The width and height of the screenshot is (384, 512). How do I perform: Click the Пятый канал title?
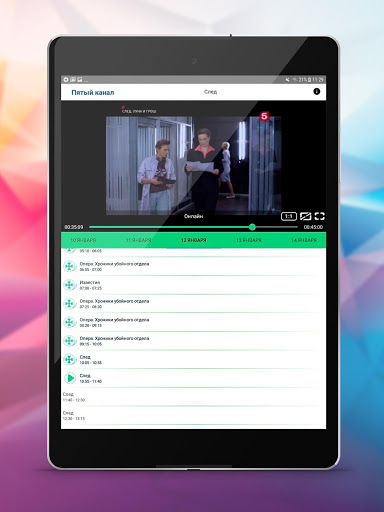click(93, 92)
